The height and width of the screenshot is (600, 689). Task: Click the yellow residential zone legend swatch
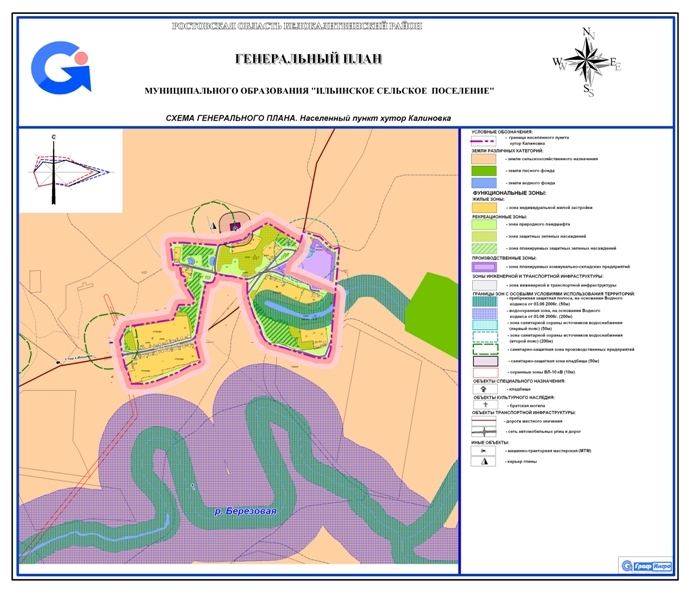pos(483,208)
